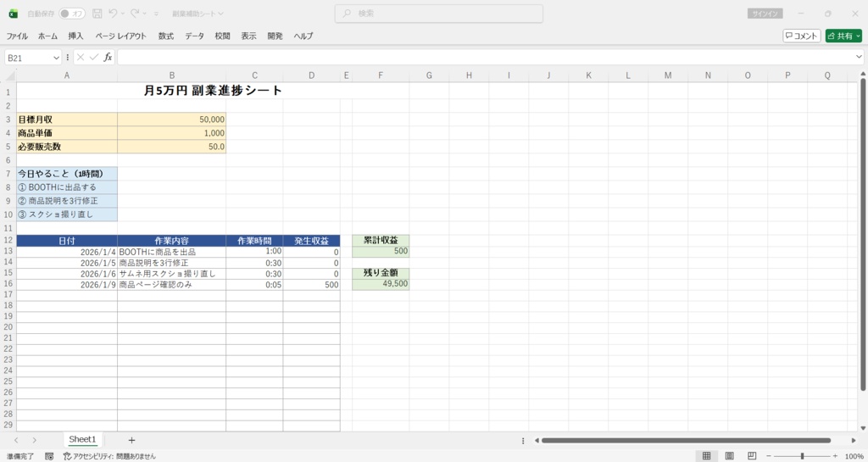Click the Insert Function fx icon

108,57
